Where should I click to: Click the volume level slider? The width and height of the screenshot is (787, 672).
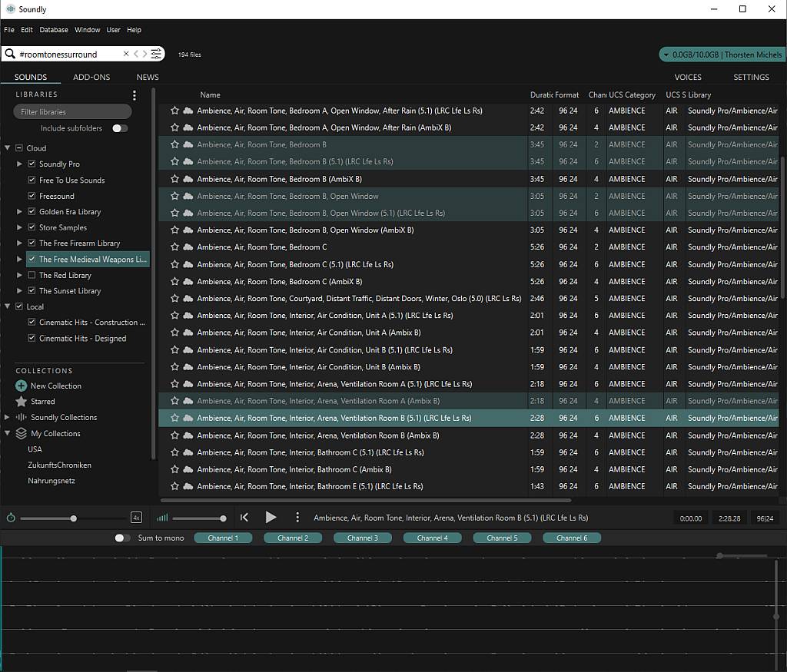coord(198,518)
